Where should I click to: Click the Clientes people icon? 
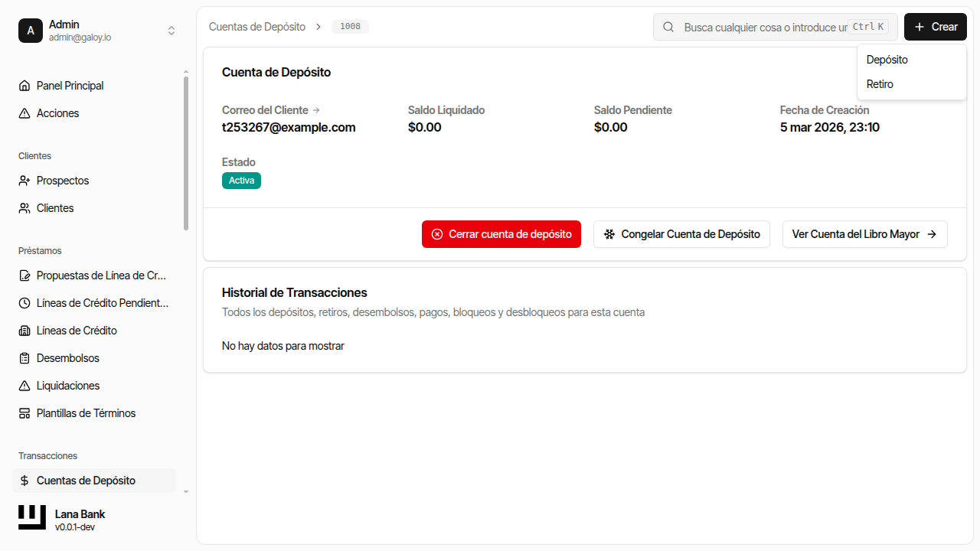tap(24, 208)
